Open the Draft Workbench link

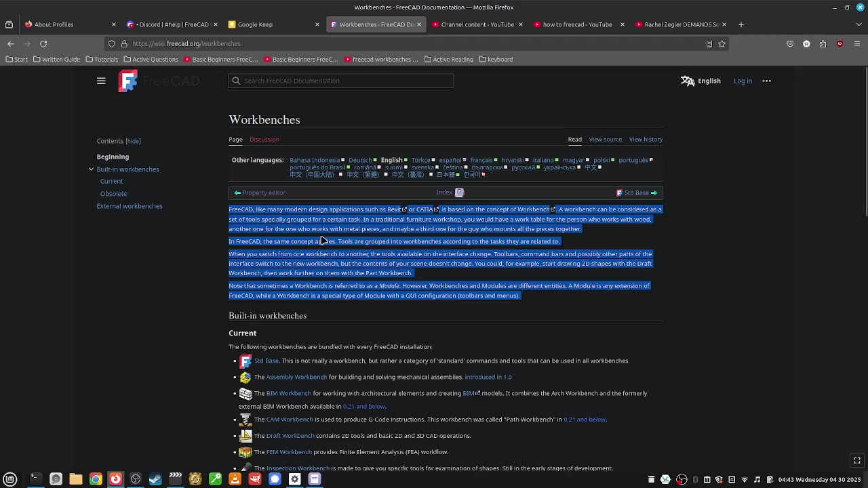[x=290, y=436]
